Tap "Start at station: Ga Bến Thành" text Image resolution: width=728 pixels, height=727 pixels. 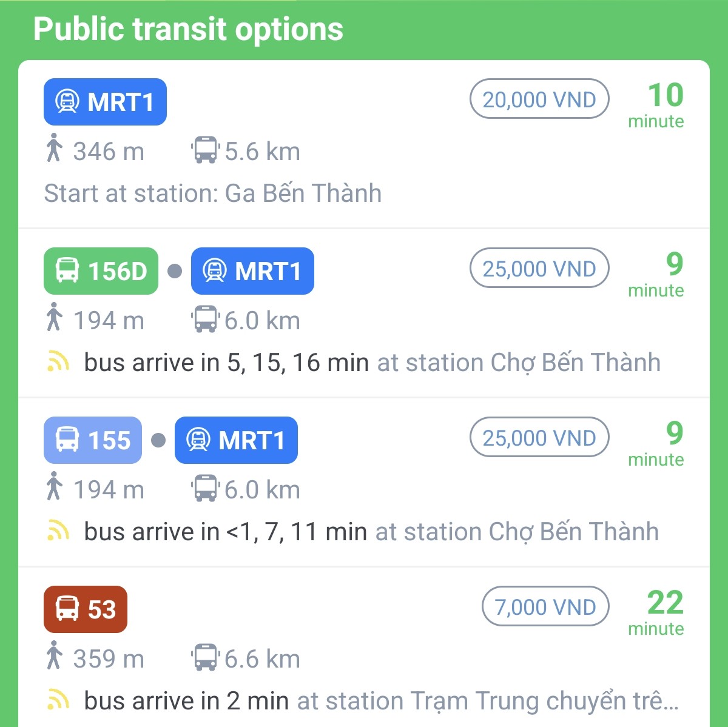pyautogui.click(x=213, y=193)
